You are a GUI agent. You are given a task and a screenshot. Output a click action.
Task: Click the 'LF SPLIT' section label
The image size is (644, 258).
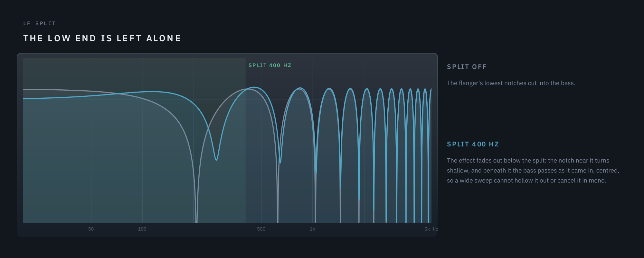coord(40,24)
